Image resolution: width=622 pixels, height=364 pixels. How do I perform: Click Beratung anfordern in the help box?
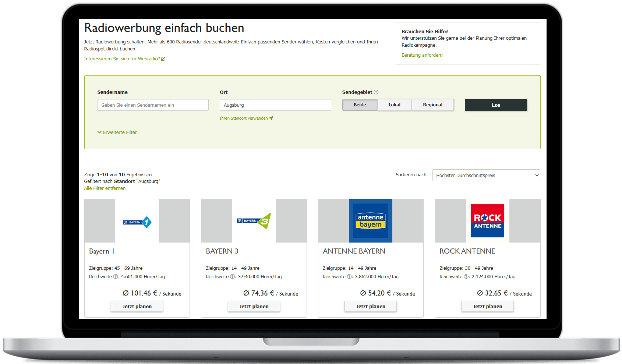click(422, 55)
